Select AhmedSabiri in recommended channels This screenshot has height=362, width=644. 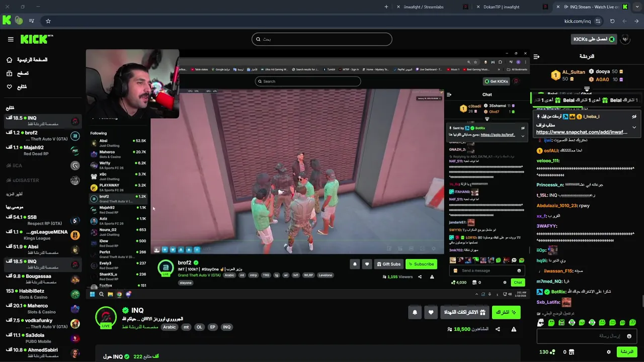click(x=43, y=353)
